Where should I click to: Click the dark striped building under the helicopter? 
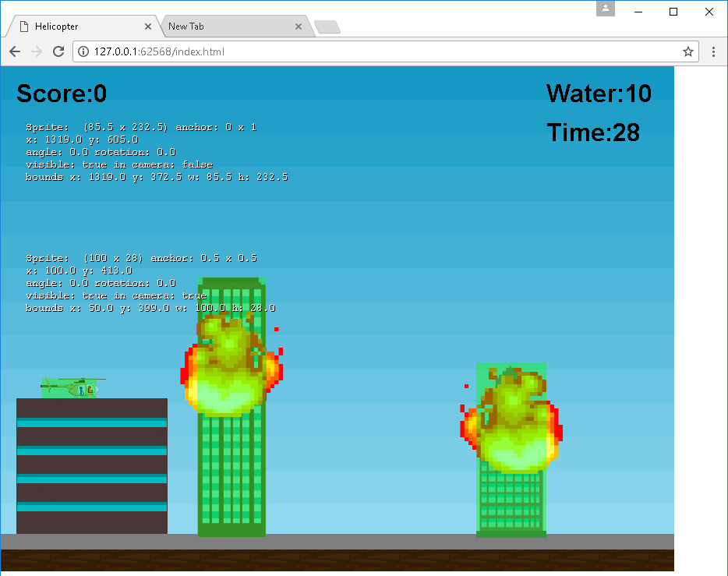[92, 466]
